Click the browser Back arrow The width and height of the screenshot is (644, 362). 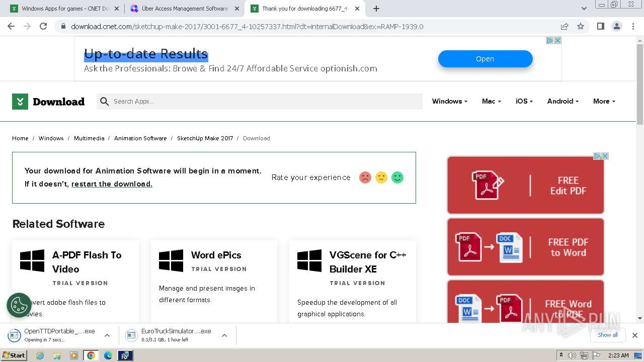(11, 26)
